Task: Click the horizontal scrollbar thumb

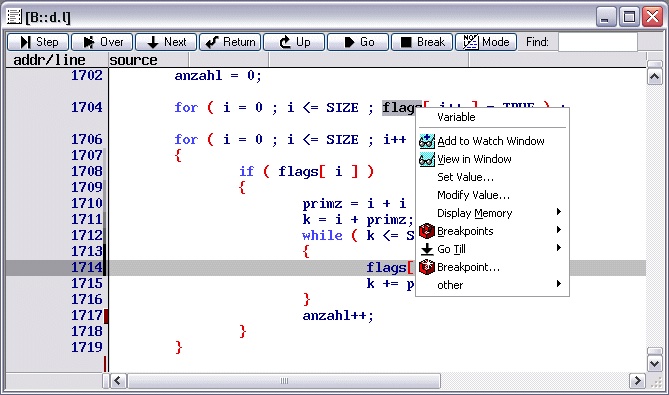Action: tap(284, 380)
